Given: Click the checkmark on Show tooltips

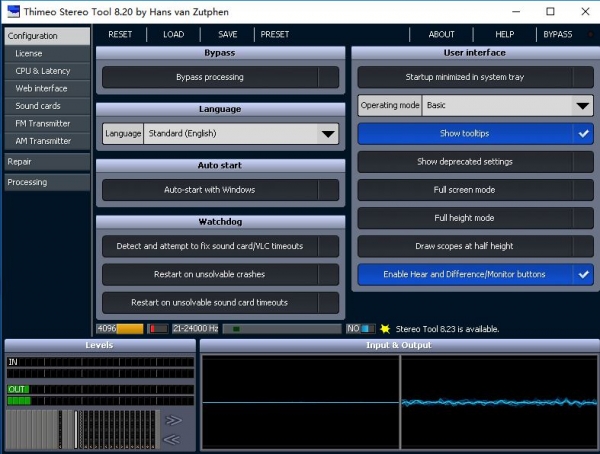Looking at the screenshot, I should point(584,133).
